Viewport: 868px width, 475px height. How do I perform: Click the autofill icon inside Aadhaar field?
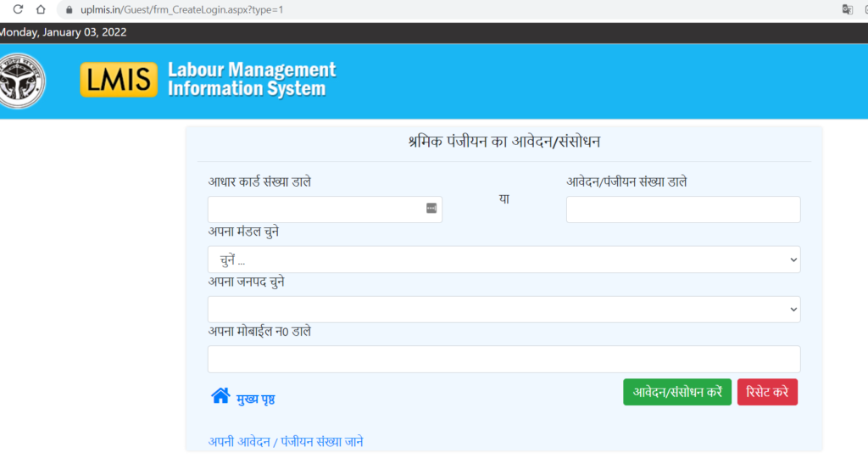431,209
